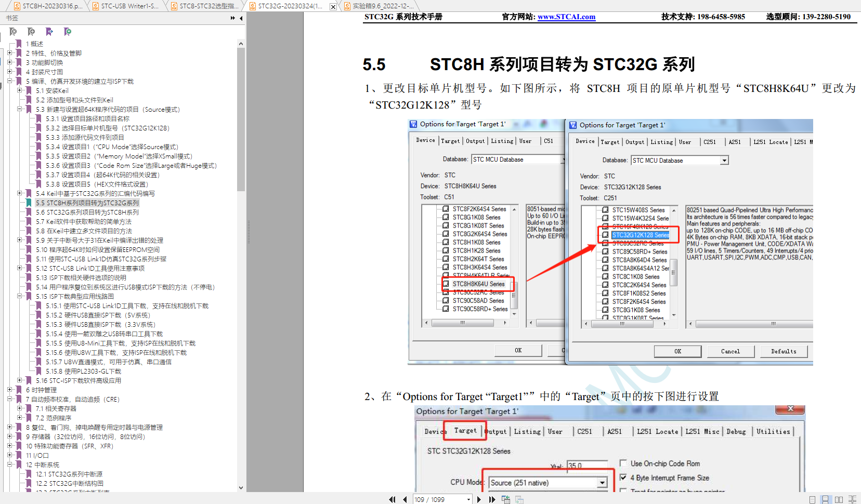Jump to the last page of the document
Image resolution: width=861 pixels, height=504 pixels.
coord(492,499)
